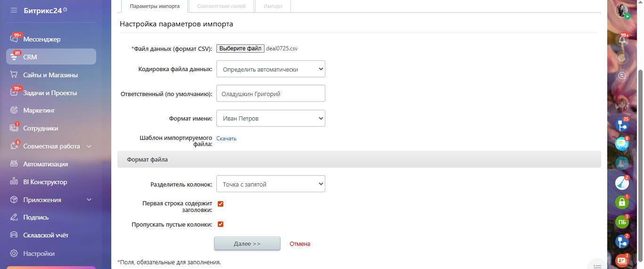The width and height of the screenshot is (644, 269).
Task: Click the 'Далее >>' button
Action: (x=247, y=244)
